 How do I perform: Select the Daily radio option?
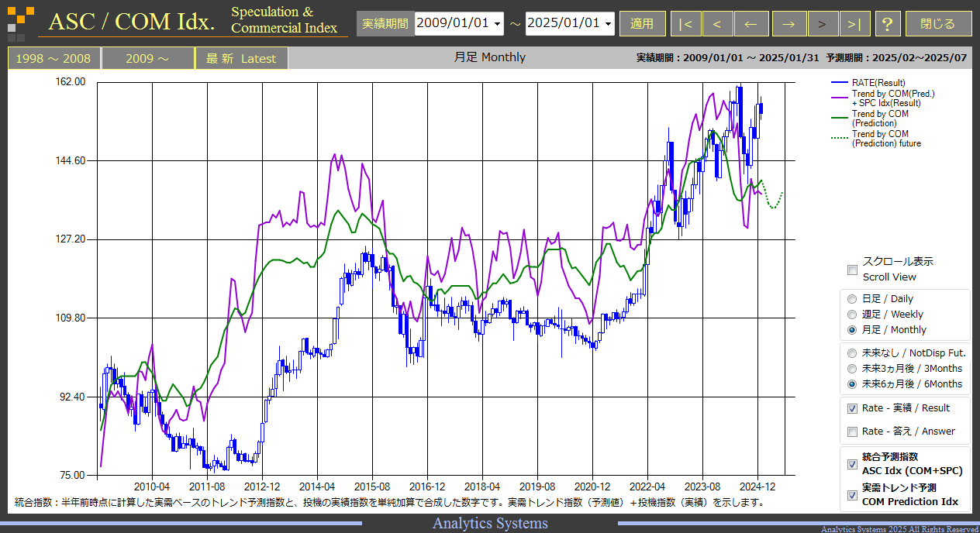pos(853,299)
